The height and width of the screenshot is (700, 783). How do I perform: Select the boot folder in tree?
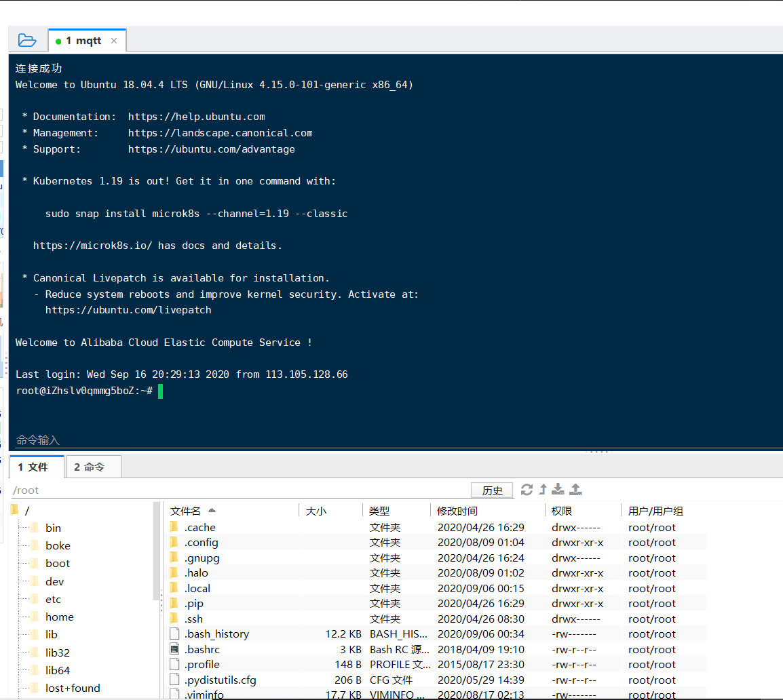58,563
